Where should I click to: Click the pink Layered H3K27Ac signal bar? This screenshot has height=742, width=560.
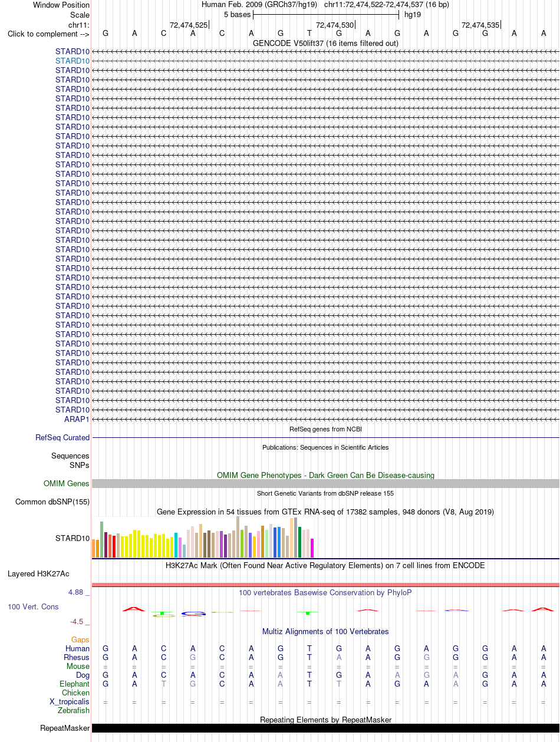(325, 585)
